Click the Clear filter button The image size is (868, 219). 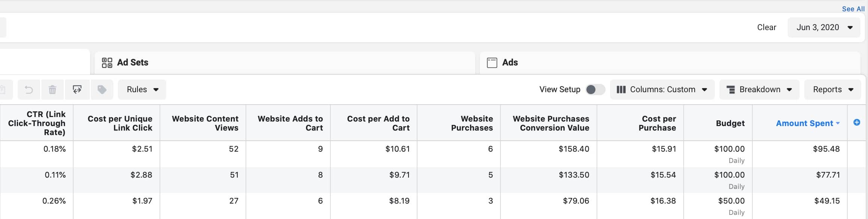click(766, 27)
